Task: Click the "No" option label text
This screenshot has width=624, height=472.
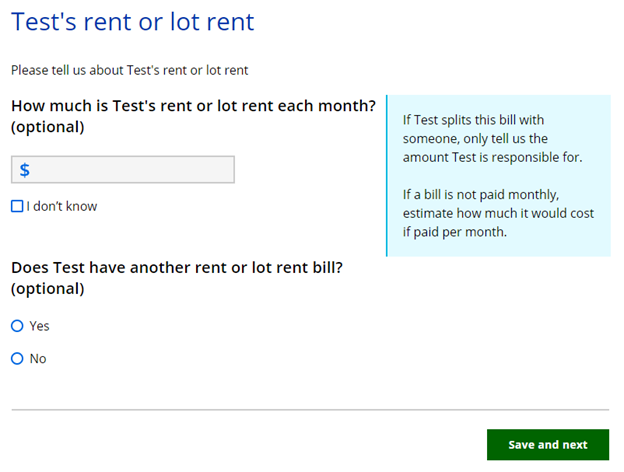Action: 38,358
